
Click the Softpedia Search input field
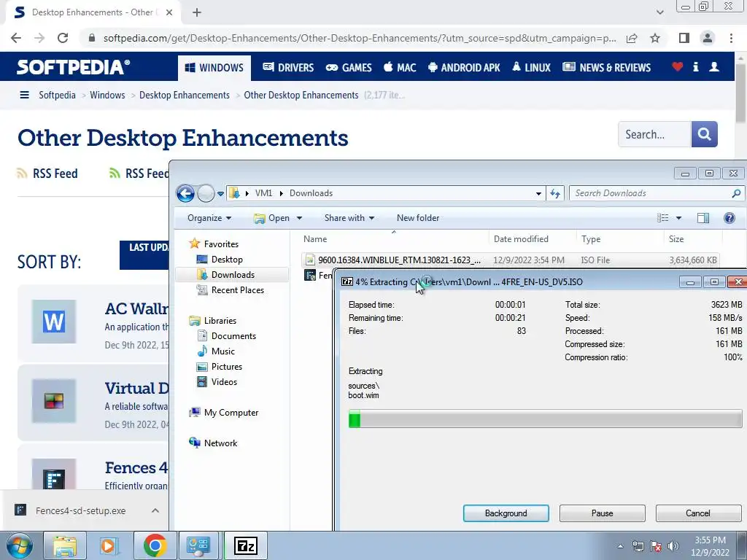coord(654,134)
